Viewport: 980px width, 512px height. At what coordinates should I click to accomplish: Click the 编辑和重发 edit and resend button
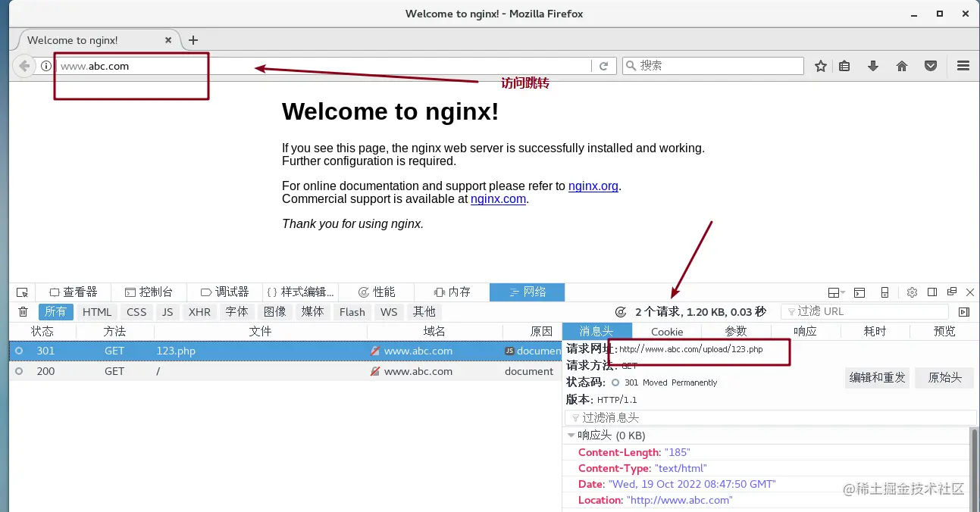click(x=878, y=377)
